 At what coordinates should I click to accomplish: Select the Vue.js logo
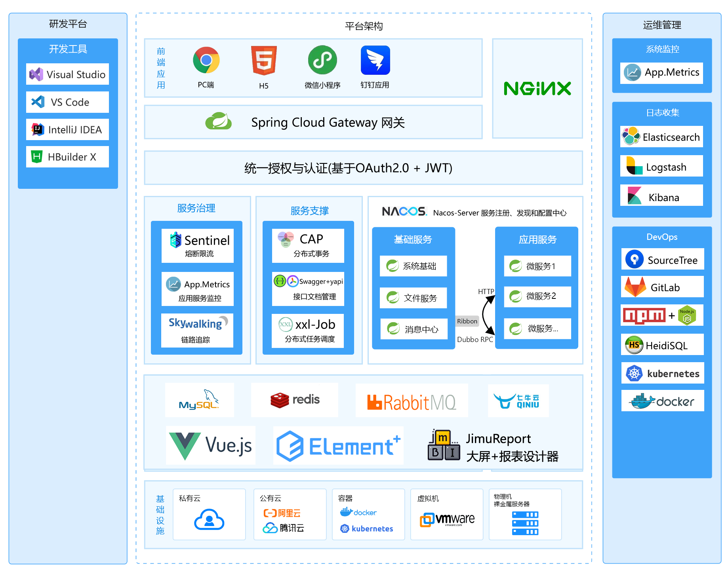[x=211, y=445]
